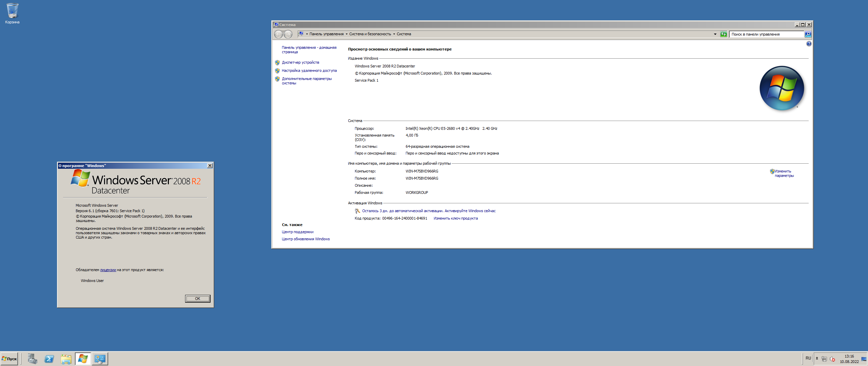Open Server Manager from the taskbar
868x366 pixels.
tap(32, 359)
